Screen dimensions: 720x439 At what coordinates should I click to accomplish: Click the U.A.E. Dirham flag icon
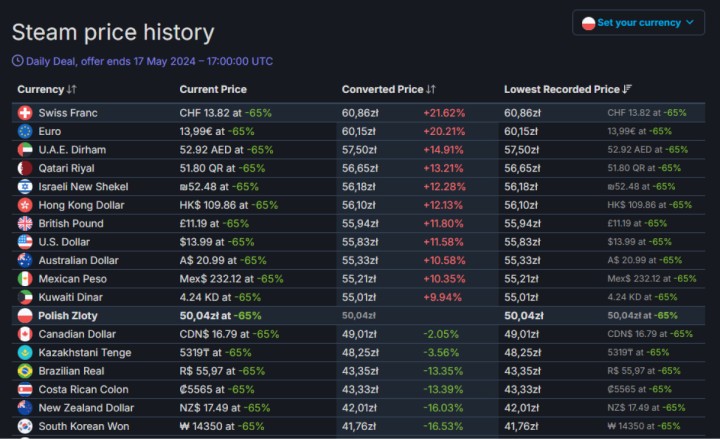(25, 150)
